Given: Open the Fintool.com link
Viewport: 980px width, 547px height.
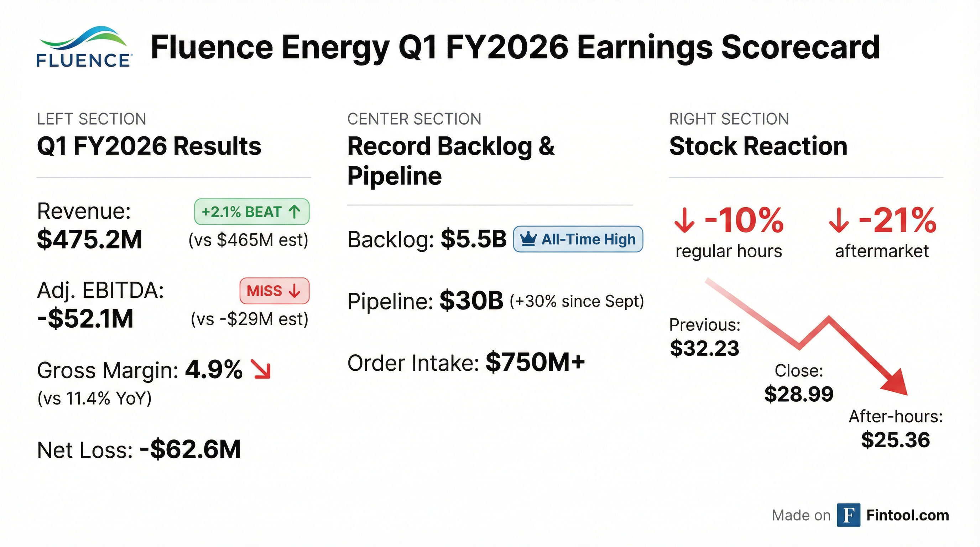Looking at the screenshot, I should pyautogui.click(x=907, y=515).
